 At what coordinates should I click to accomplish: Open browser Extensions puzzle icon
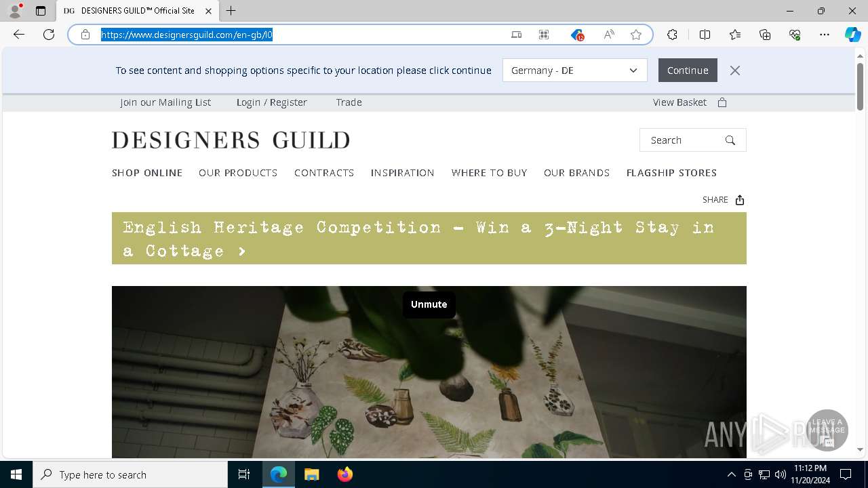[x=672, y=35]
